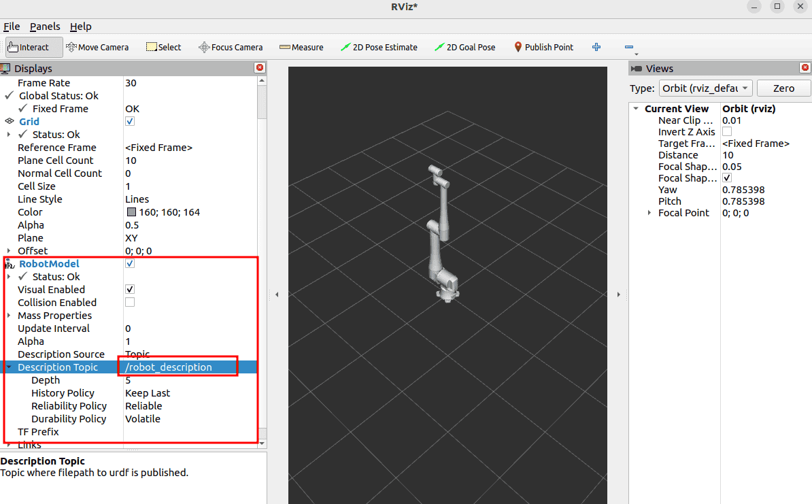The height and width of the screenshot is (504, 812).
Task: Open the Panels menu
Action: click(44, 27)
